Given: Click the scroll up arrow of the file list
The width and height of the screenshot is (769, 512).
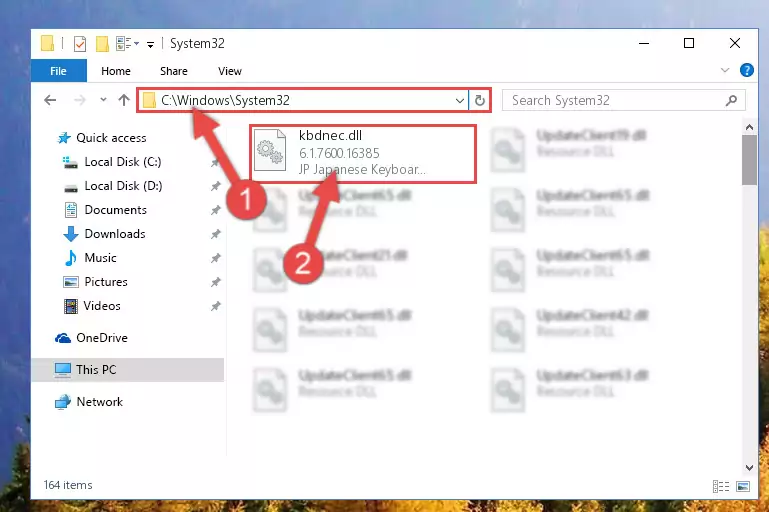Looking at the screenshot, I should click(x=749, y=128).
